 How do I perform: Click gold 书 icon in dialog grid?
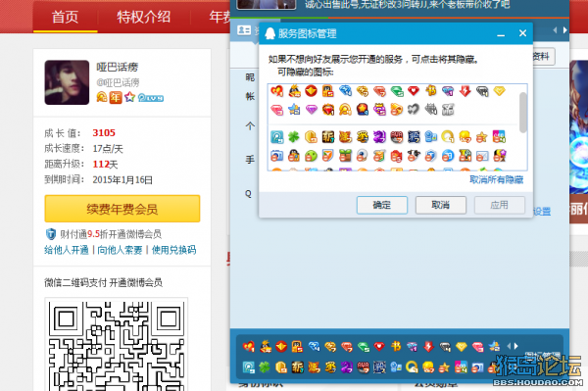point(431,90)
